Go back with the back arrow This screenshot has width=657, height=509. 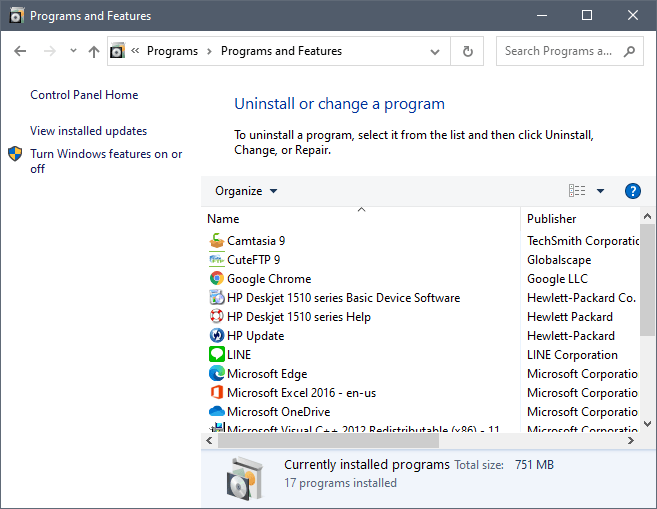20,51
